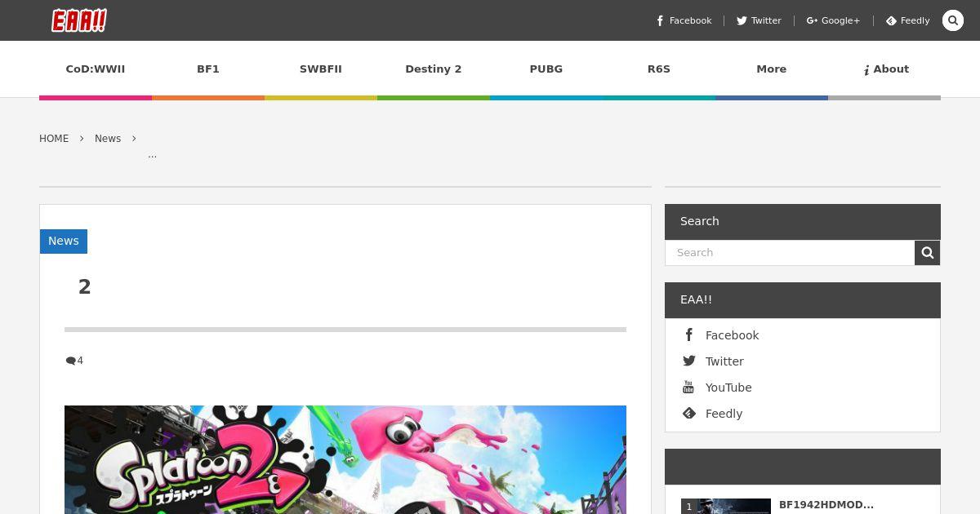Open the Facebook link in top bar
Screen dimensions: 980x514
684,20
